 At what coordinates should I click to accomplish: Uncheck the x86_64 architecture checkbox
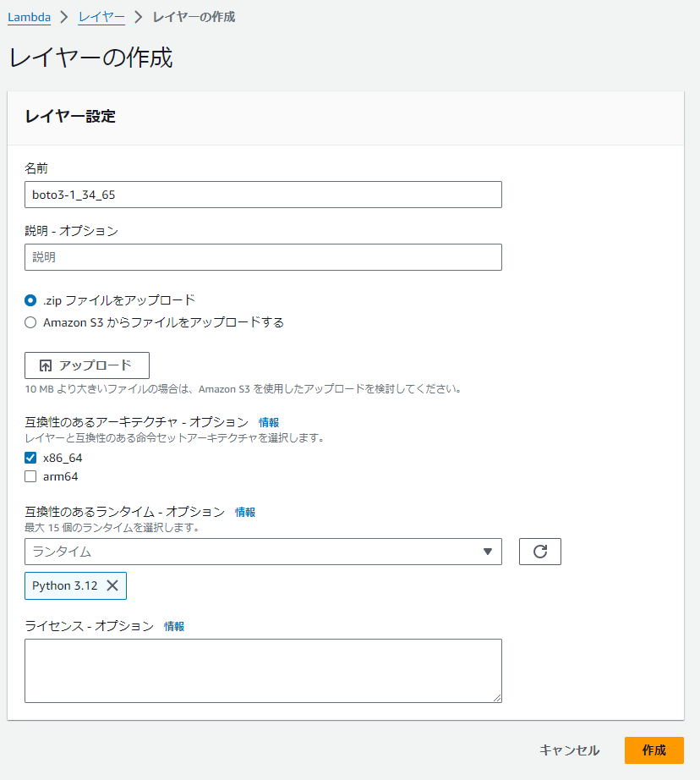point(30,457)
